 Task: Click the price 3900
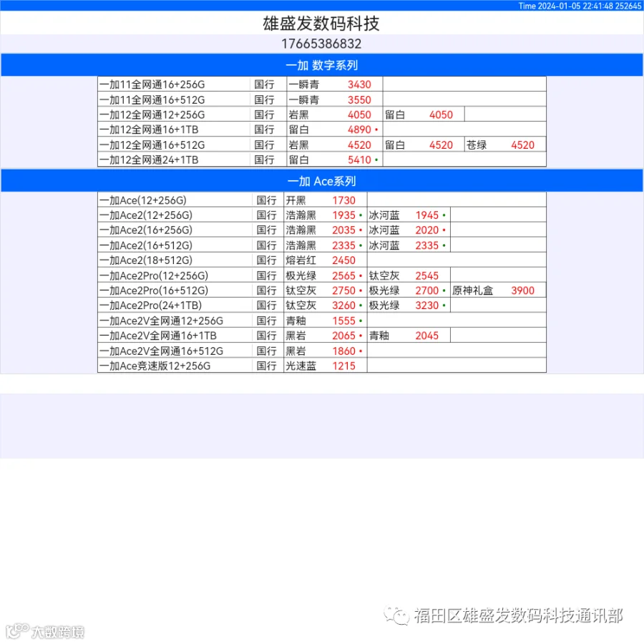click(x=523, y=291)
